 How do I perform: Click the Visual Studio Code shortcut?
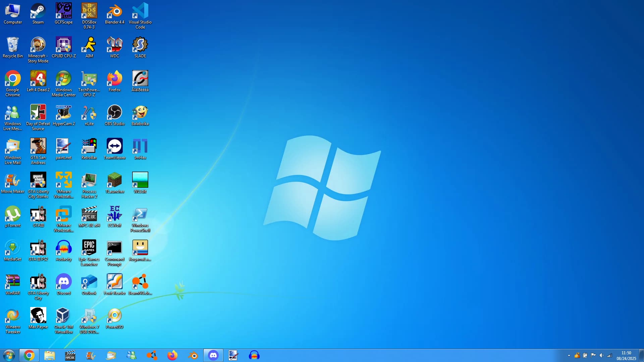140,12
